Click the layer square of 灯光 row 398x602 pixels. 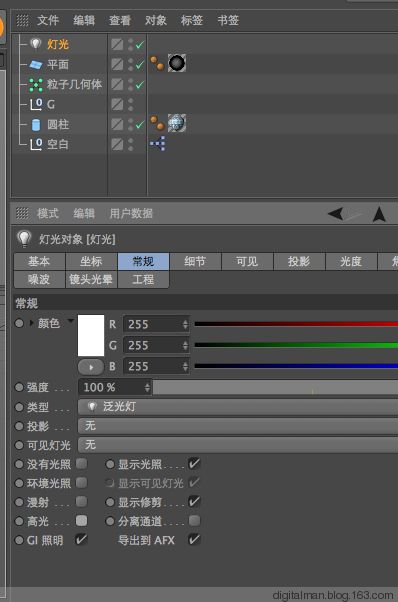pyautogui.click(x=117, y=44)
